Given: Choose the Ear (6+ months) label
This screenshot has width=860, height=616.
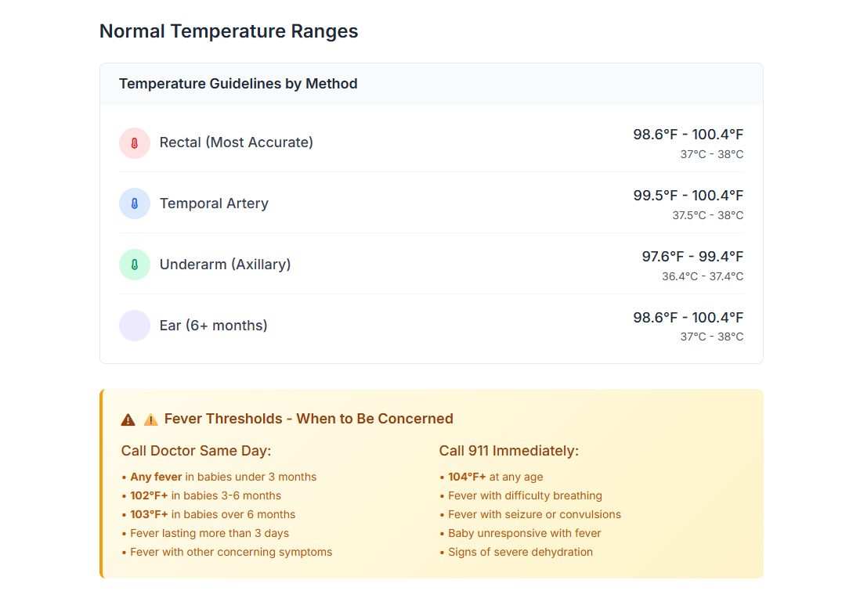Looking at the screenshot, I should [213, 326].
